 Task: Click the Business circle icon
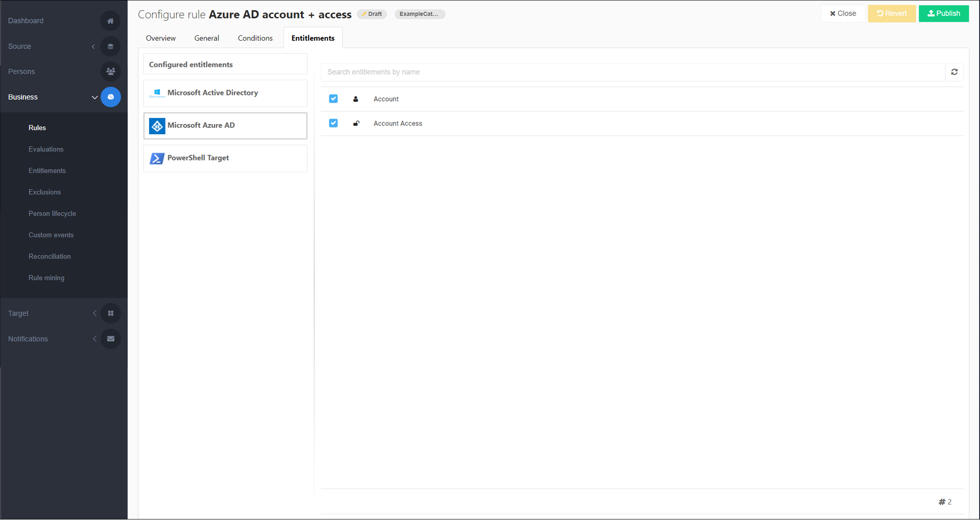pyautogui.click(x=110, y=97)
